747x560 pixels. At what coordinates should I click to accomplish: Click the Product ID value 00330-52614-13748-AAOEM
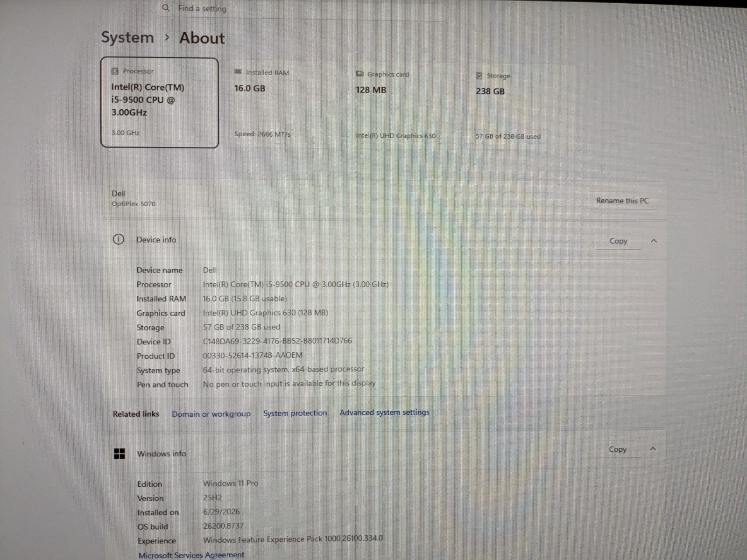click(253, 355)
